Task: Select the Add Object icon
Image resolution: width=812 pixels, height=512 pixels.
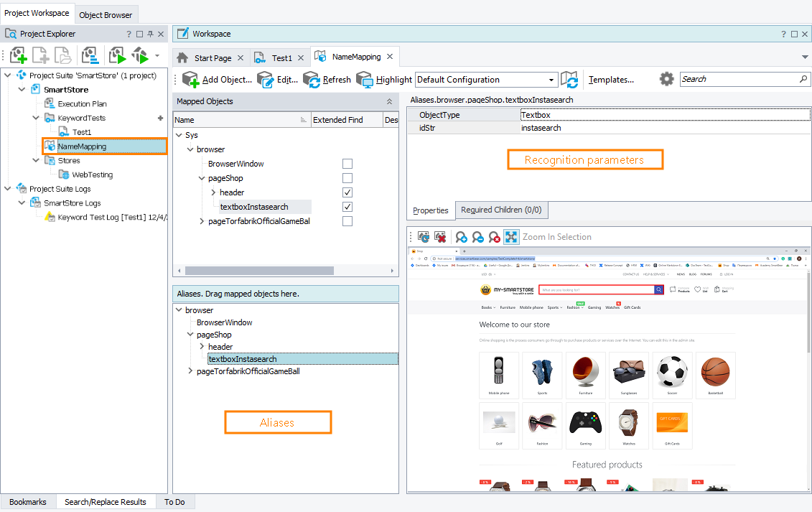Action: (190, 79)
